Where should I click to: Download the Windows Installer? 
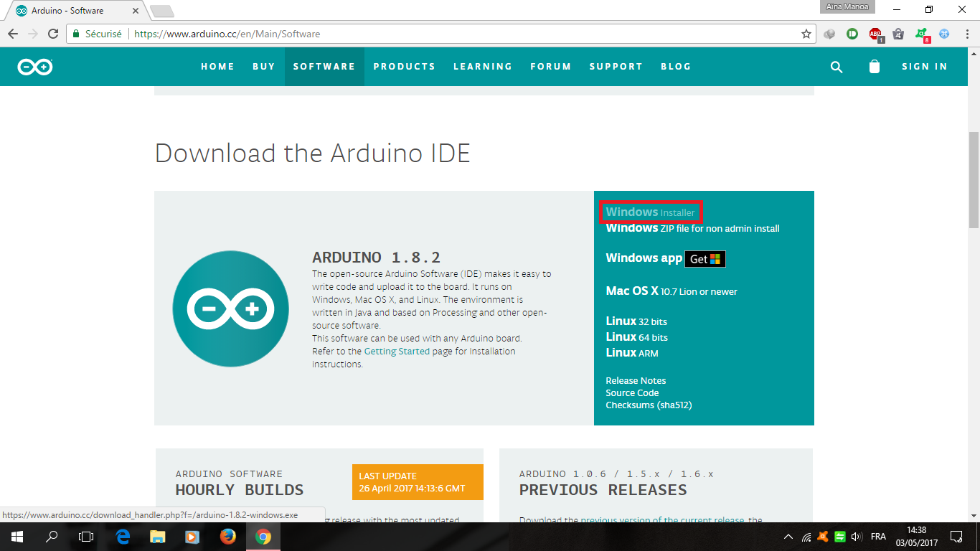[650, 212]
